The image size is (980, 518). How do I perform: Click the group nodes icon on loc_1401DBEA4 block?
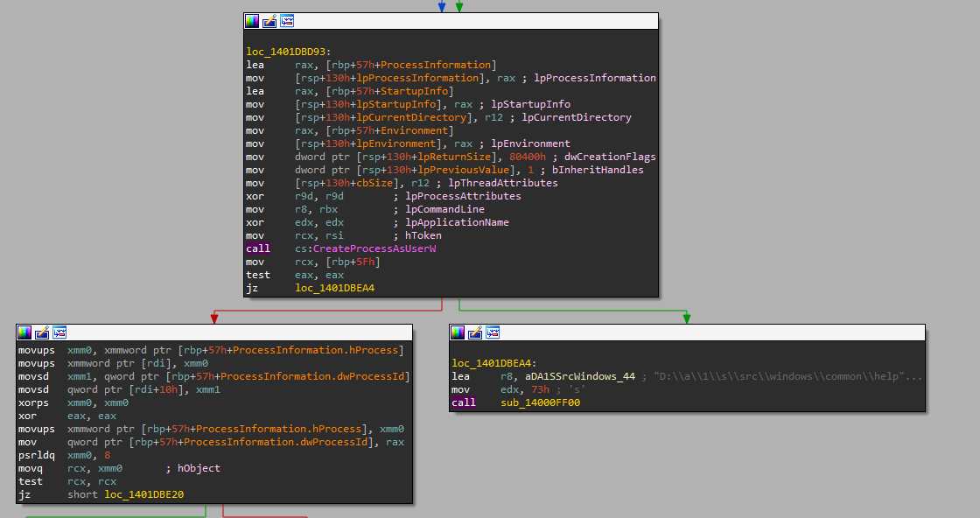click(493, 332)
